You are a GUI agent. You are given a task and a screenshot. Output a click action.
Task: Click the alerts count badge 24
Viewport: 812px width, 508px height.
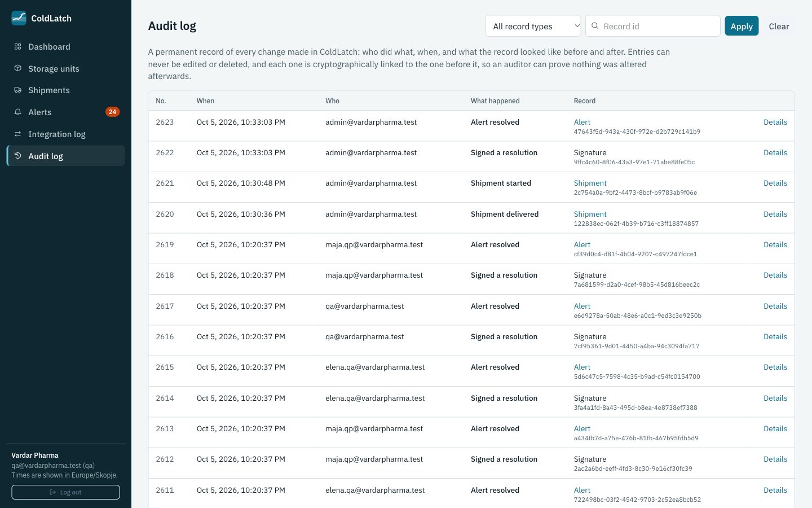pos(112,112)
